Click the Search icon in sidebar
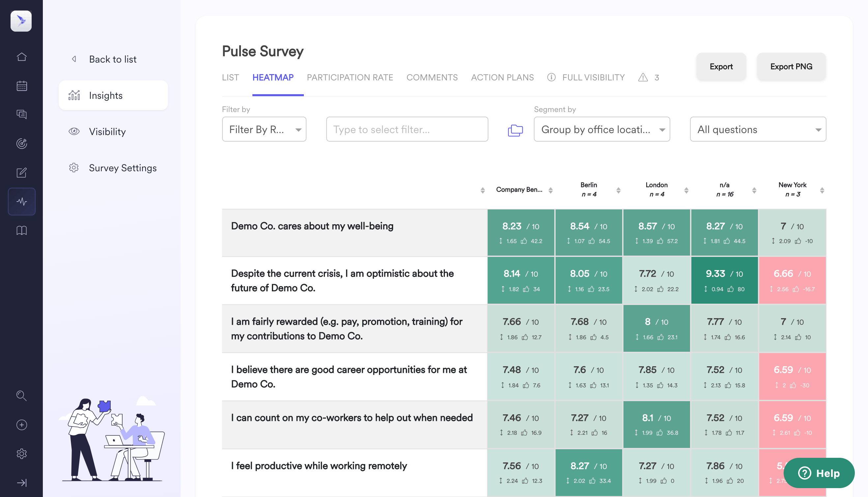 point(21,396)
